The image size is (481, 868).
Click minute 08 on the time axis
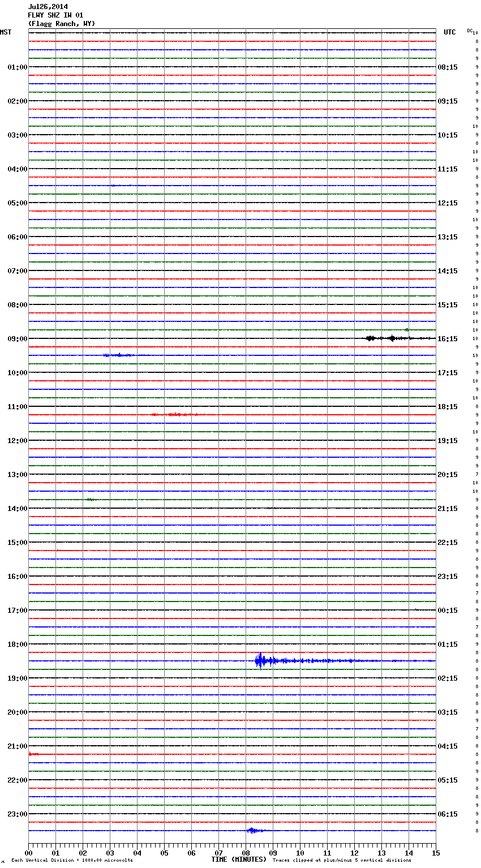pos(246,853)
